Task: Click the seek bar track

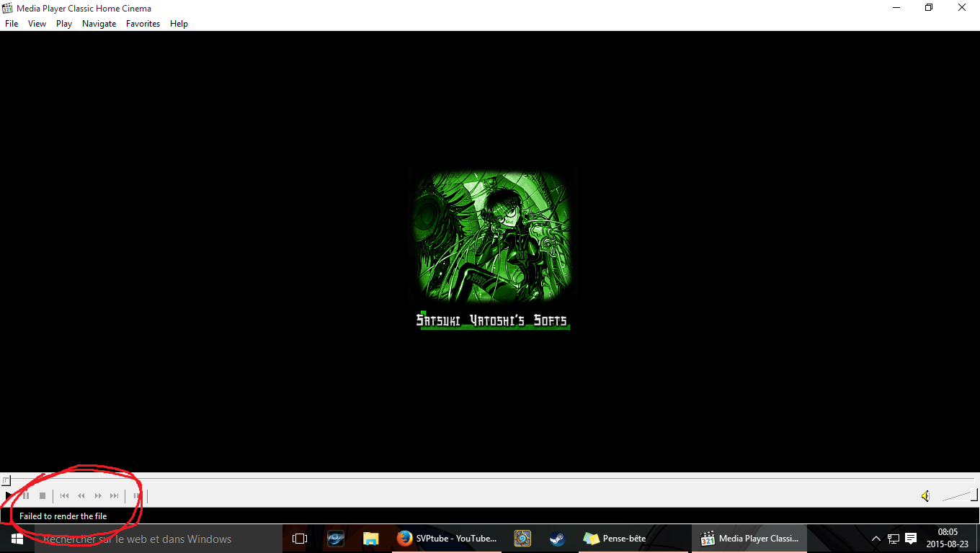Action: point(490,479)
